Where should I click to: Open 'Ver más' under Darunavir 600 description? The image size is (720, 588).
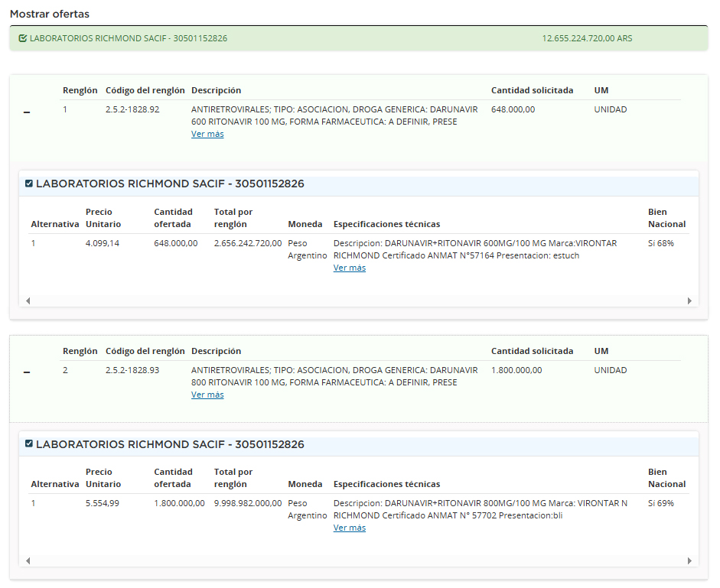(207, 134)
